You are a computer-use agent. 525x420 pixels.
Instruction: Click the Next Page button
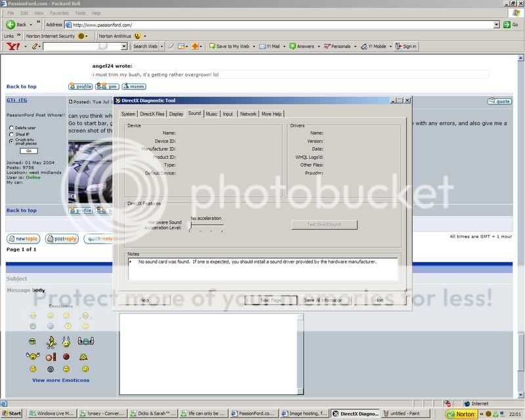click(271, 300)
